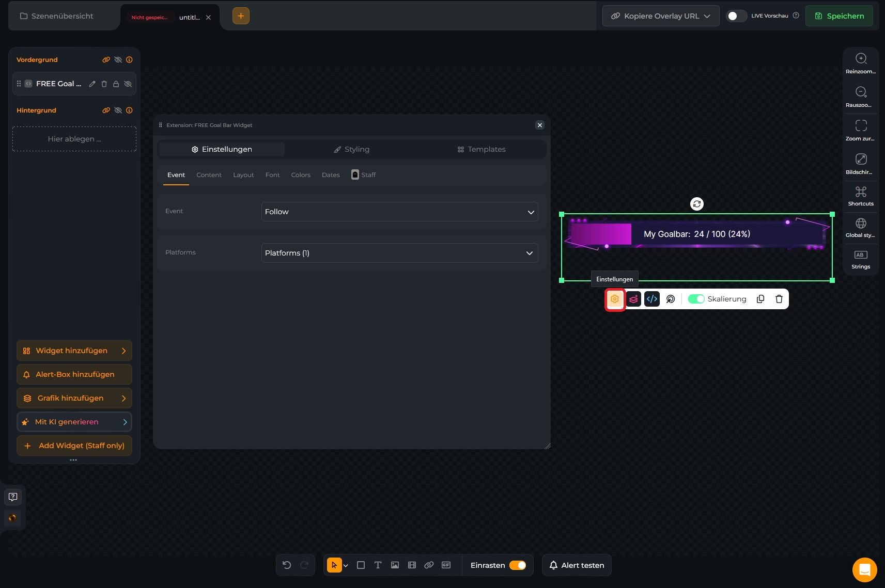885x588 pixels.
Task: Turn off the Skalierung toggle
Action: pyautogui.click(x=696, y=299)
